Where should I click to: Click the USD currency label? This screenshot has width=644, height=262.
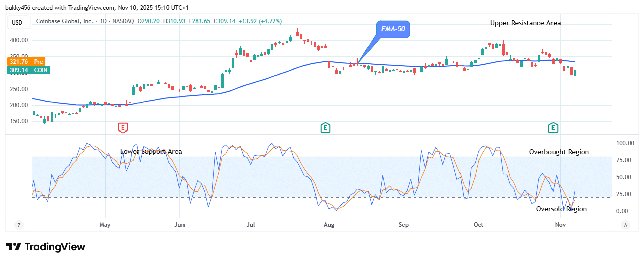point(18,22)
